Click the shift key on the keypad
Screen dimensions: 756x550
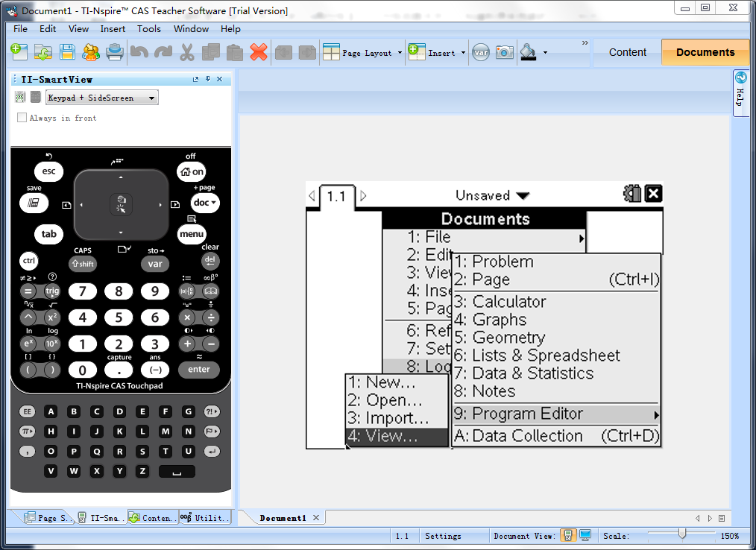pyautogui.click(x=83, y=264)
